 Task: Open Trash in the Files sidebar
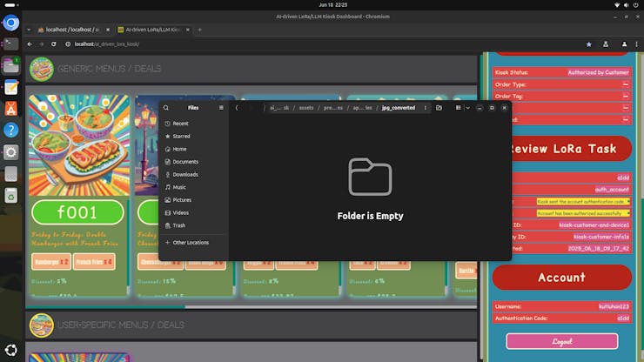tap(178, 225)
